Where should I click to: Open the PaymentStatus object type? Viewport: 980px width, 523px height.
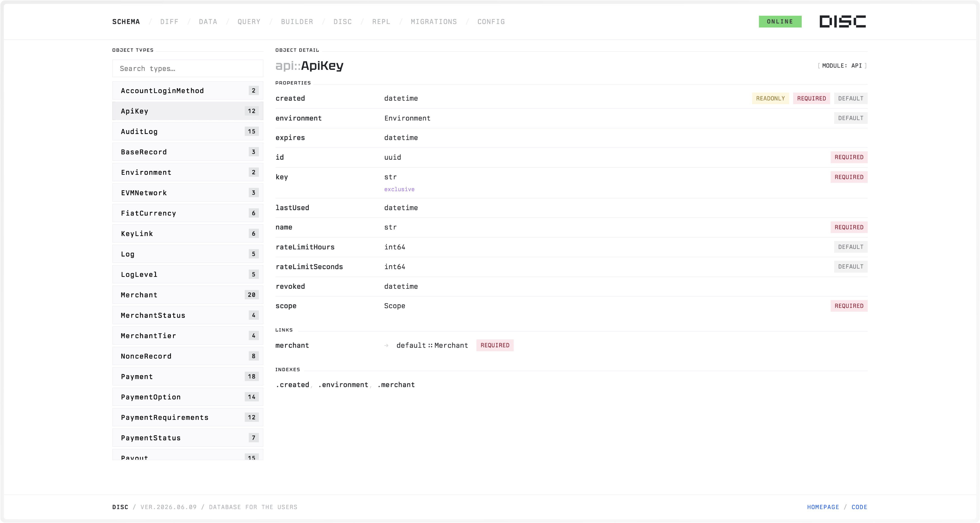tap(187, 438)
